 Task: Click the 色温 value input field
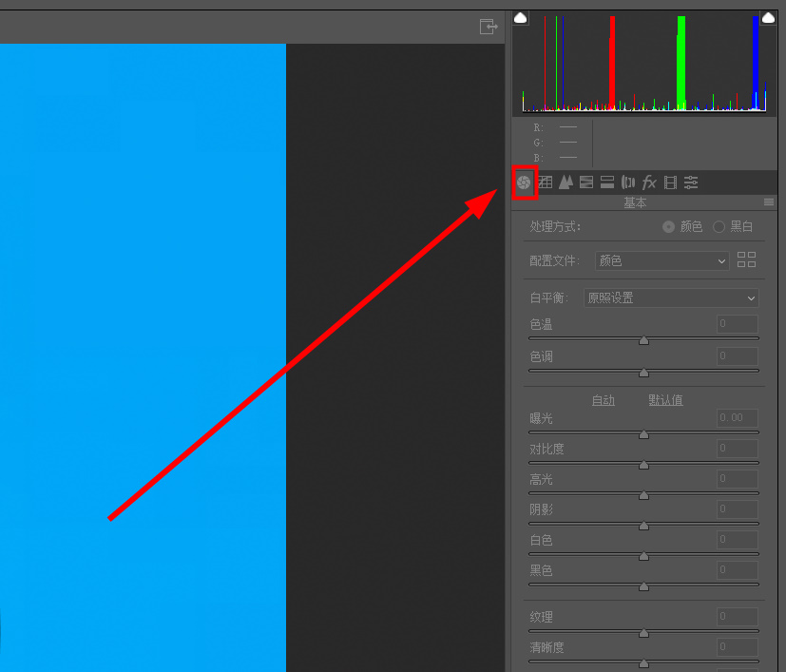point(737,324)
